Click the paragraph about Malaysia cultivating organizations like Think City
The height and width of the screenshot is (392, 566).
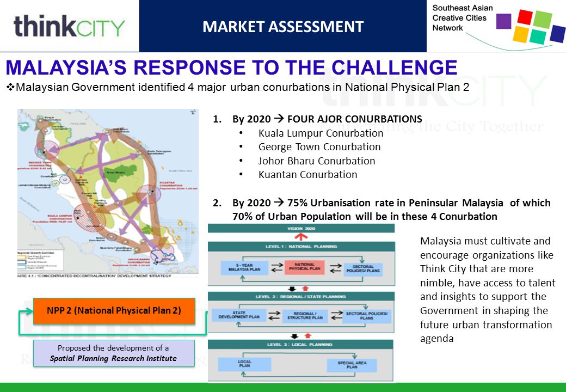(x=487, y=290)
